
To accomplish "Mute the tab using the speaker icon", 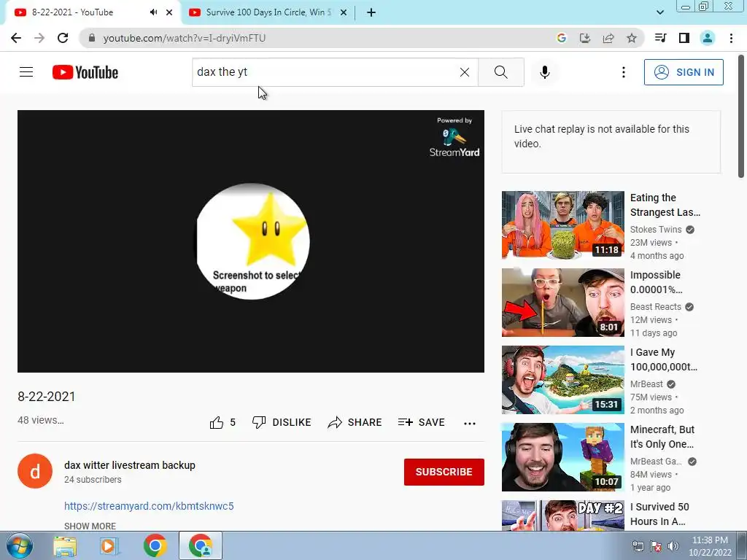I will [153, 12].
